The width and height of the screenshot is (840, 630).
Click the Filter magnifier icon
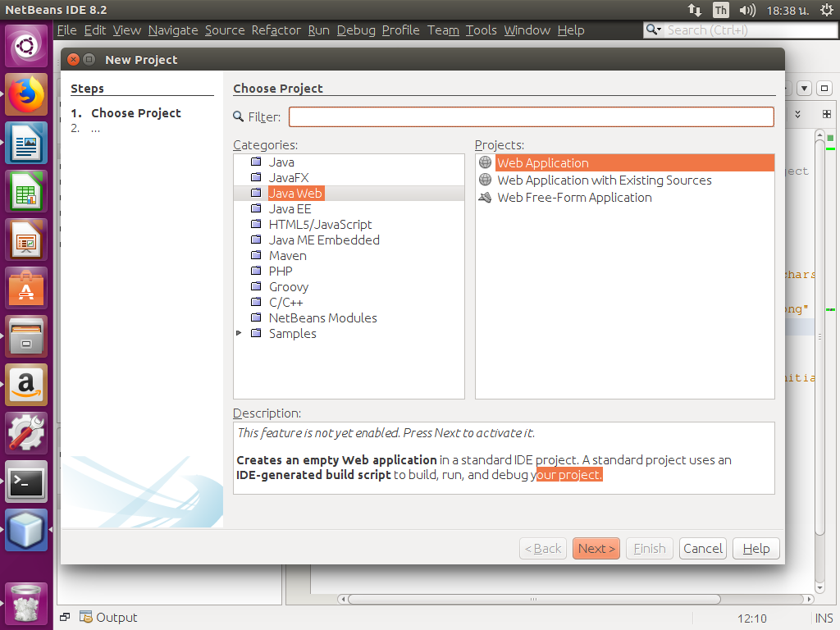(x=239, y=116)
